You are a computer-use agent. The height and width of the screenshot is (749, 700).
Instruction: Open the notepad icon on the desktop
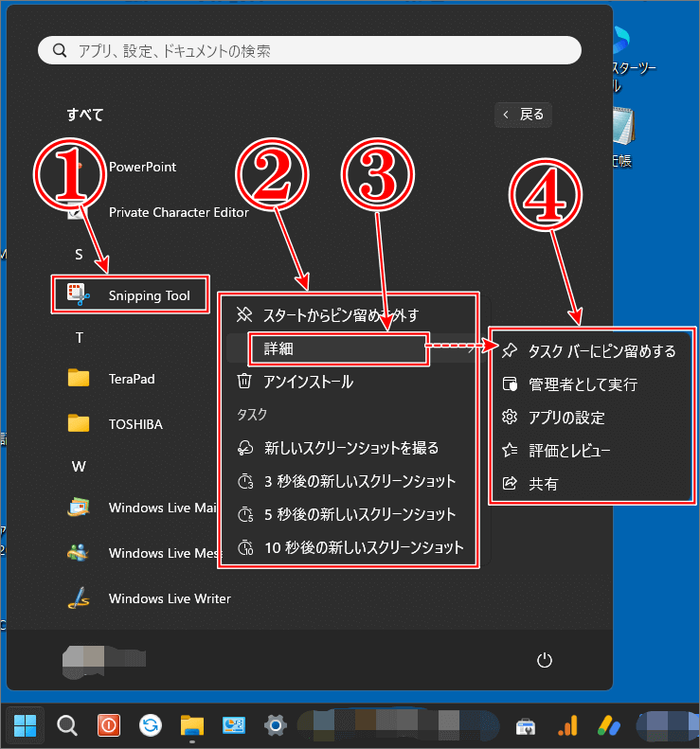(623, 125)
